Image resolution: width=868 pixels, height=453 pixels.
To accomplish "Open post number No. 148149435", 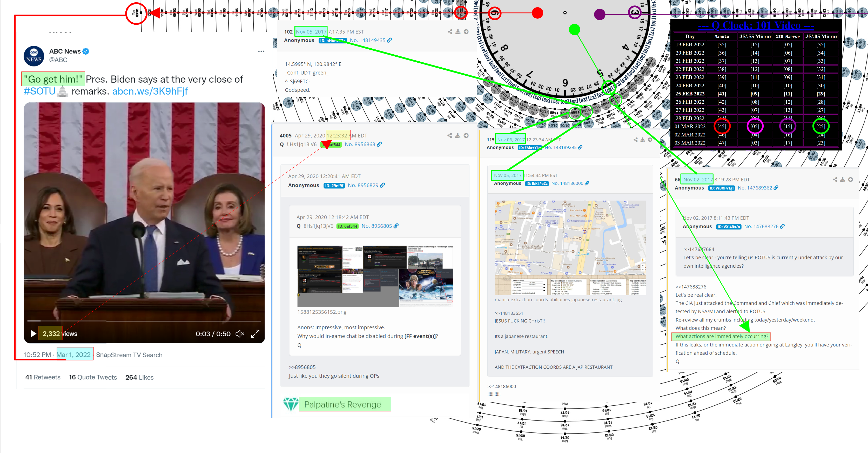I will point(367,40).
